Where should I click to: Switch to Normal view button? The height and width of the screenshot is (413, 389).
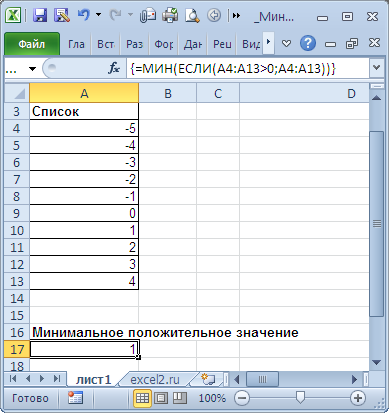[x=142, y=398]
